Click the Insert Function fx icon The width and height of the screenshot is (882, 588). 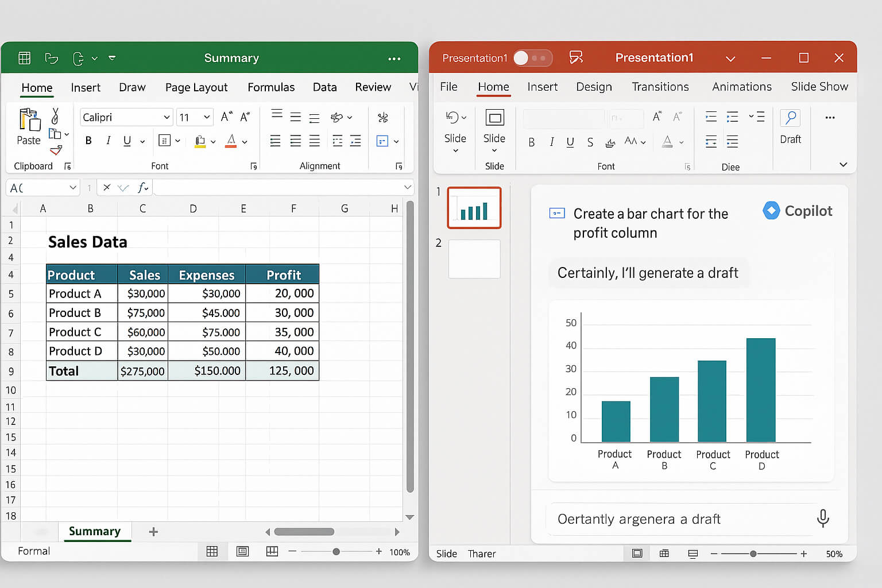point(142,188)
